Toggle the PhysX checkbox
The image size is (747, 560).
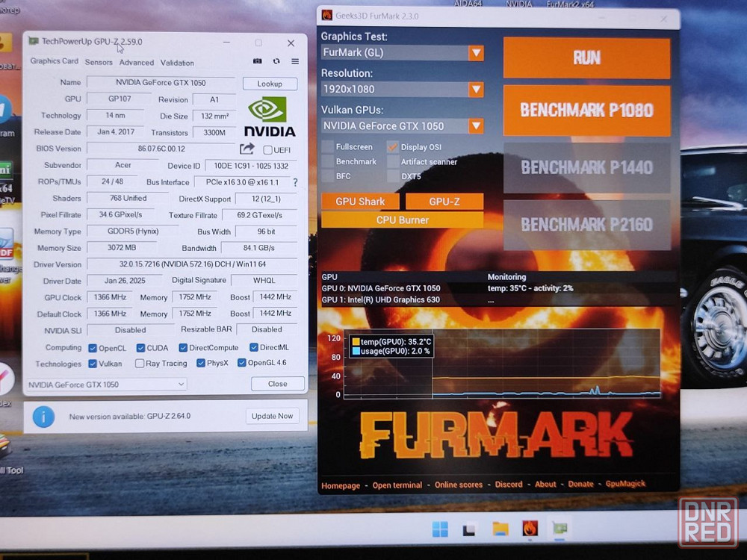point(200,363)
